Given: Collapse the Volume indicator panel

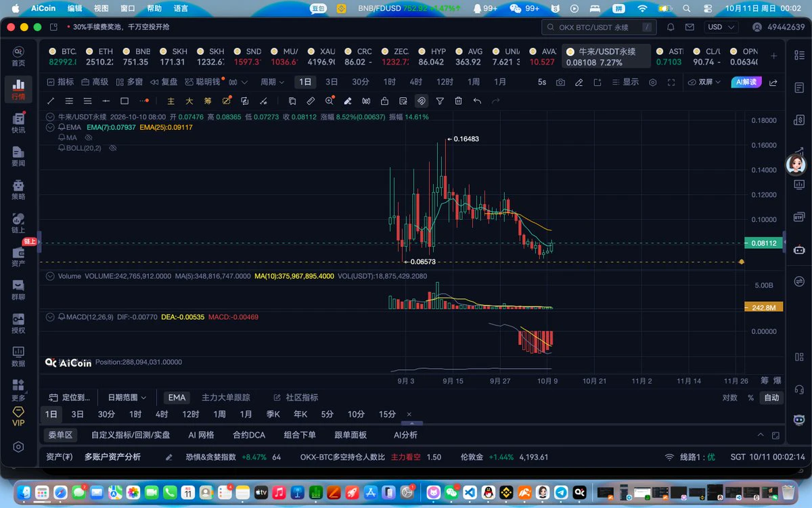Looking at the screenshot, I should (50, 276).
